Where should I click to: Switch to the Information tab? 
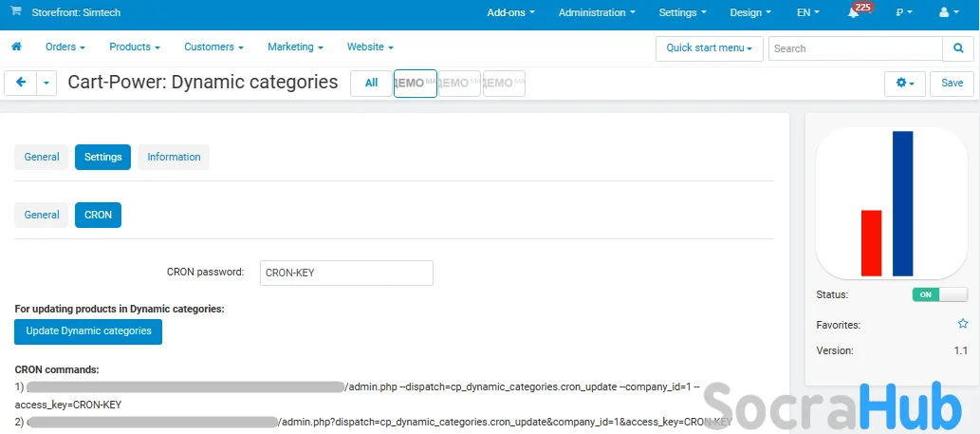pos(174,157)
